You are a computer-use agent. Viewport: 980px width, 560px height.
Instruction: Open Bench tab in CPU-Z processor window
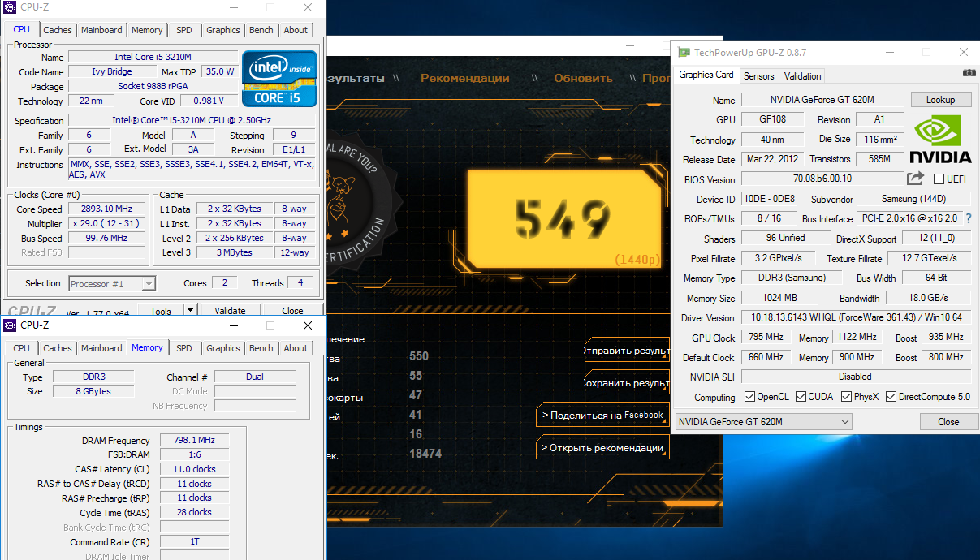tap(261, 30)
